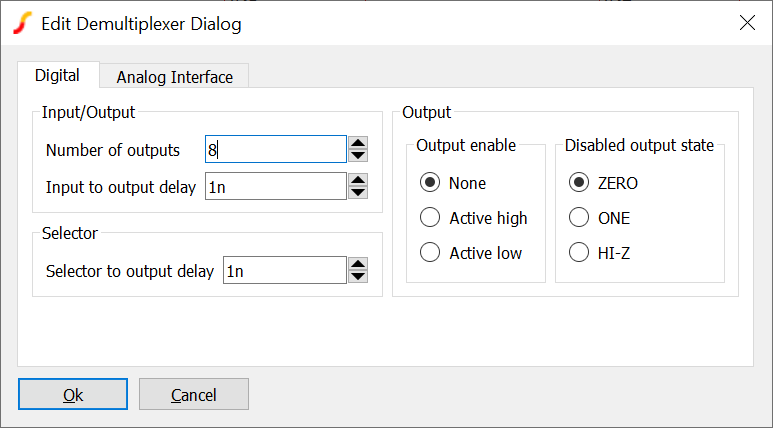Screen dimensions: 773x428
Task: Choose Active low output enable
Action: pyautogui.click(x=431, y=253)
